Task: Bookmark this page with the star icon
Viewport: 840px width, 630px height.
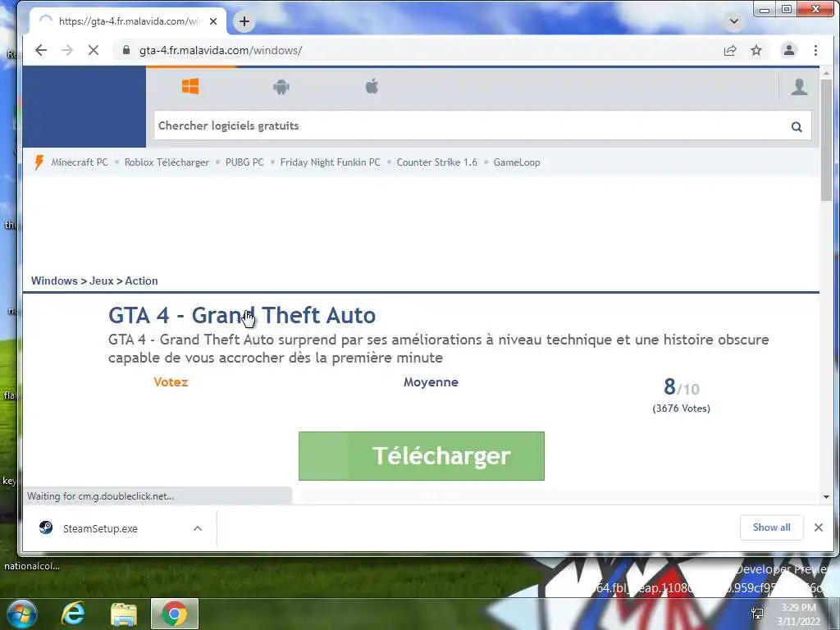Action: tap(756, 50)
